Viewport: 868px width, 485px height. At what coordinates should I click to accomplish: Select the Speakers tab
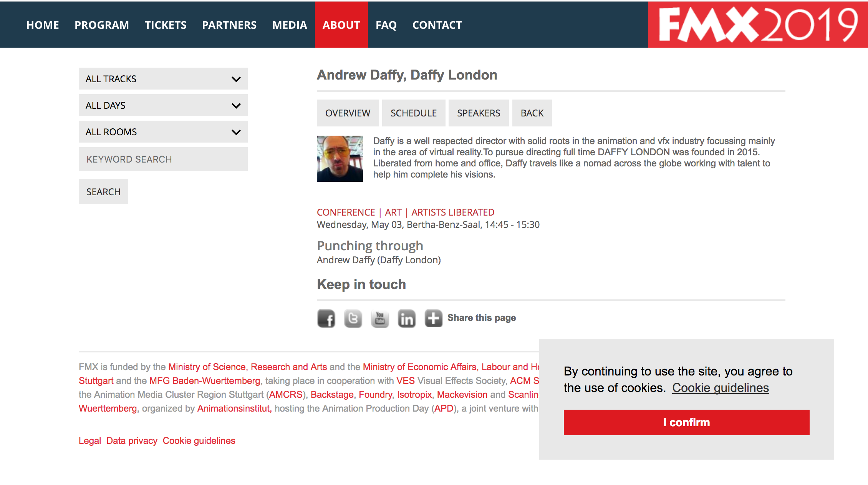point(478,113)
